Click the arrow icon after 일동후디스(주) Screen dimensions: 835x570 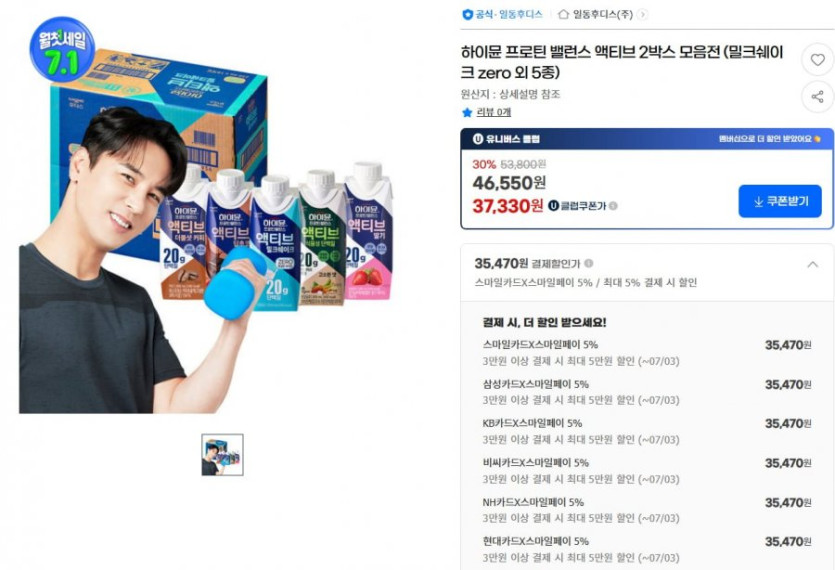(643, 14)
